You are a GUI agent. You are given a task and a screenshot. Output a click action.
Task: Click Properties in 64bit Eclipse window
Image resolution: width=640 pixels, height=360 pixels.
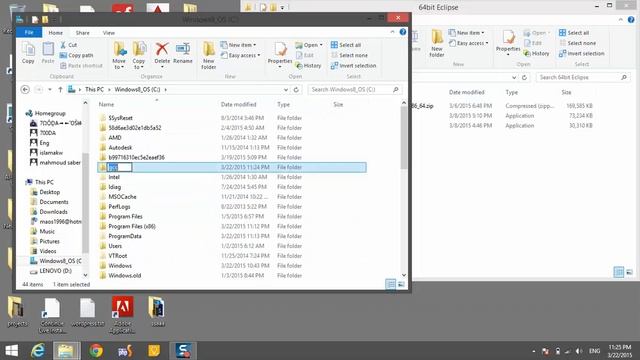pos(508,42)
